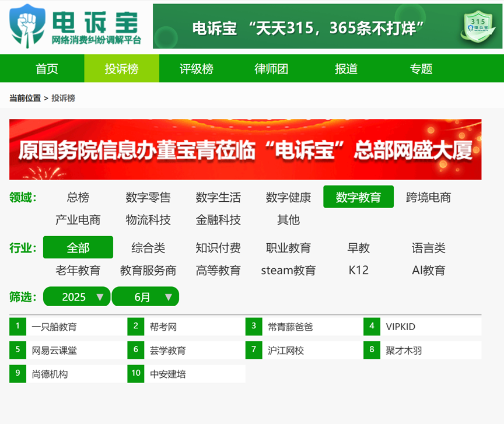
Task: Open rank 2 帮考网
Action: click(186, 327)
